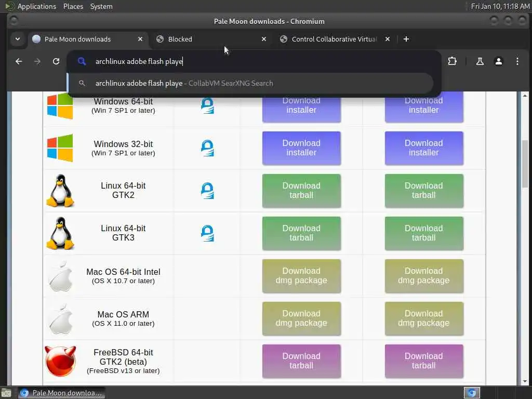Download second Mac OS Intel dmg package

click(x=424, y=276)
